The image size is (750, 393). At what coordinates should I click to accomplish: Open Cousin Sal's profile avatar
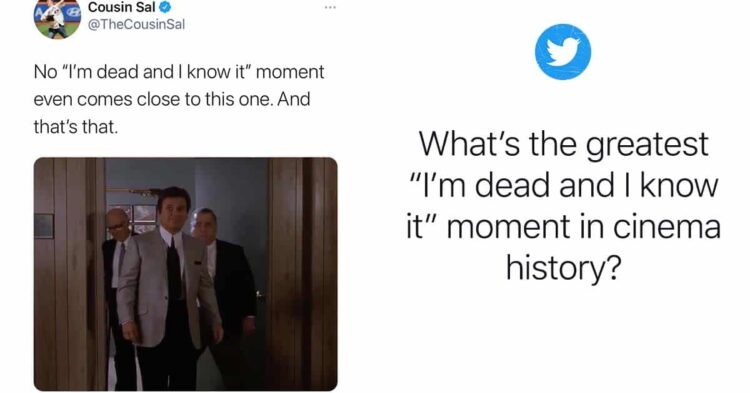point(57,19)
